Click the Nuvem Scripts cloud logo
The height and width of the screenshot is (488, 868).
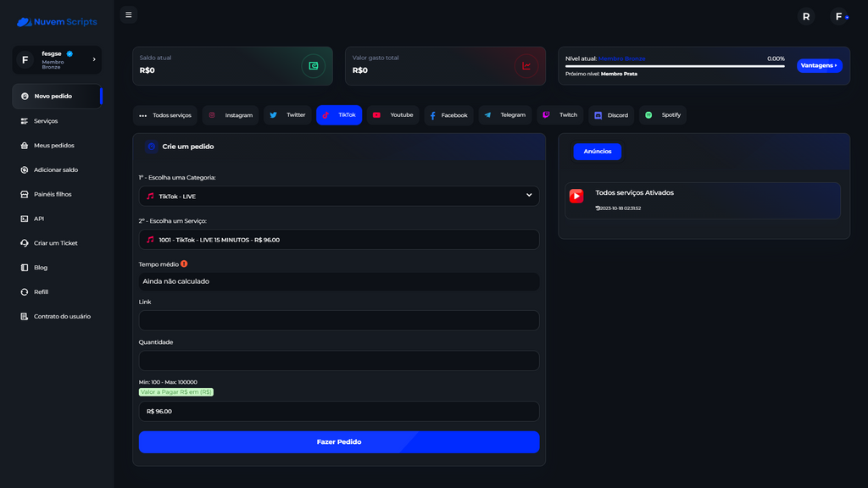tap(25, 22)
